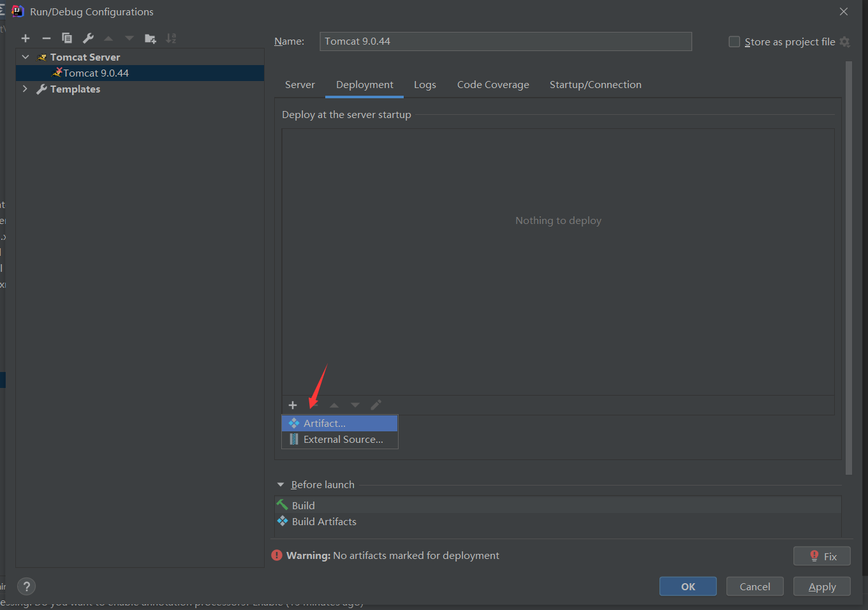Collapse the Before launch section
Screen dimensions: 868x610
(281, 485)
